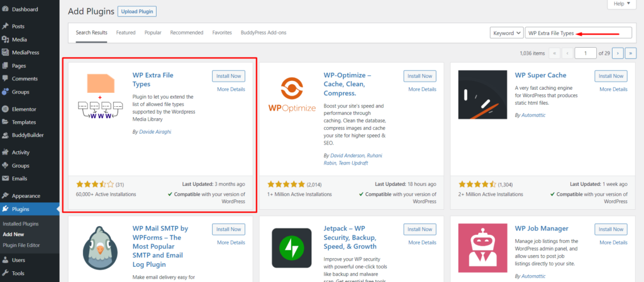Select Add New in Plugins submenu
This screenshot has height=282, width=644.
click(14, 234)
